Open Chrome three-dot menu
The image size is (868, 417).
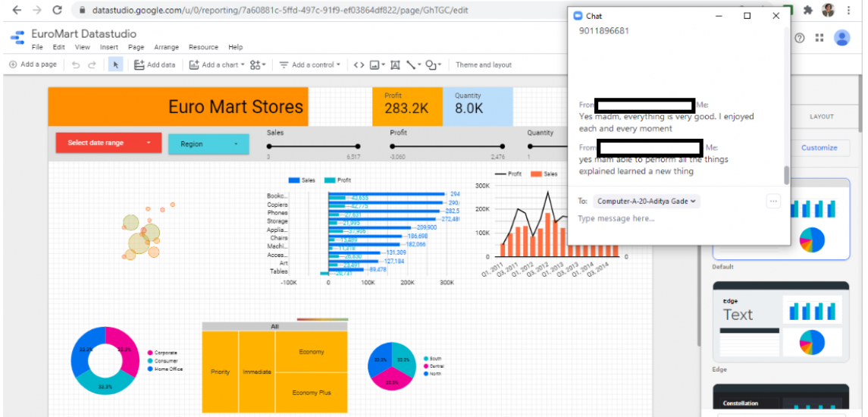pyautogui.click(x=848, y=10)
